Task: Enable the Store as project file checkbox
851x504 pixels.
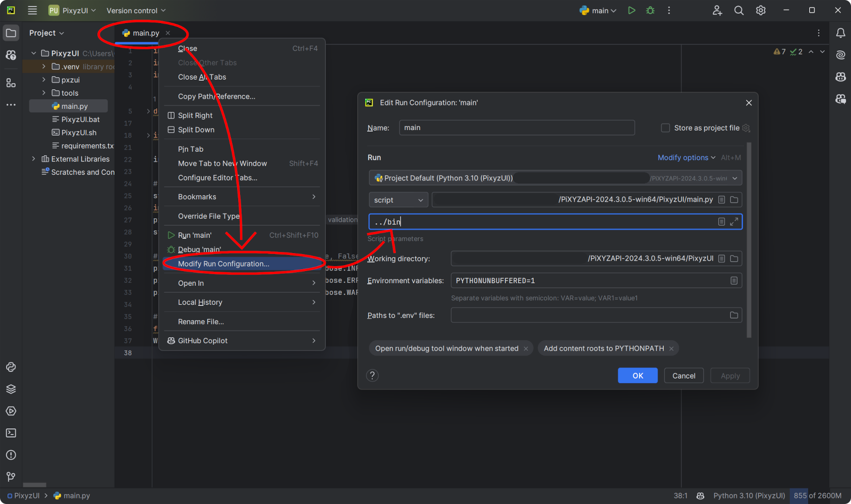Action: pos(665,128)
